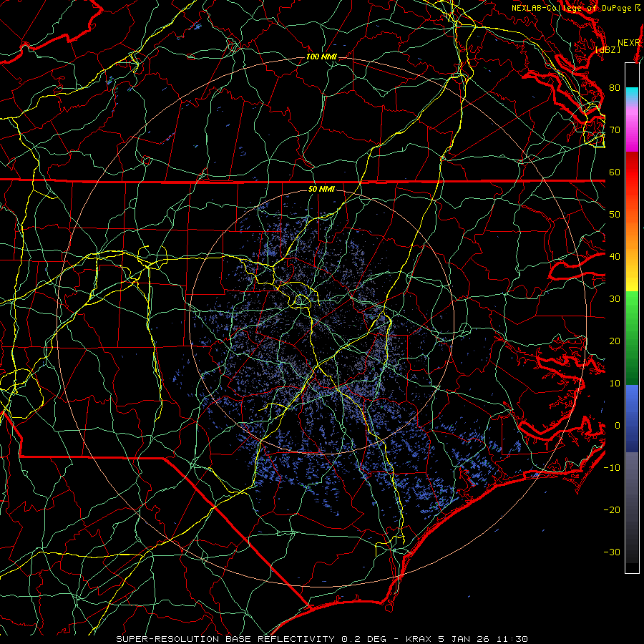The image size is (644, 644).
Task: Click the 70 value on the dBZ scale
Action: pos(615,130)
